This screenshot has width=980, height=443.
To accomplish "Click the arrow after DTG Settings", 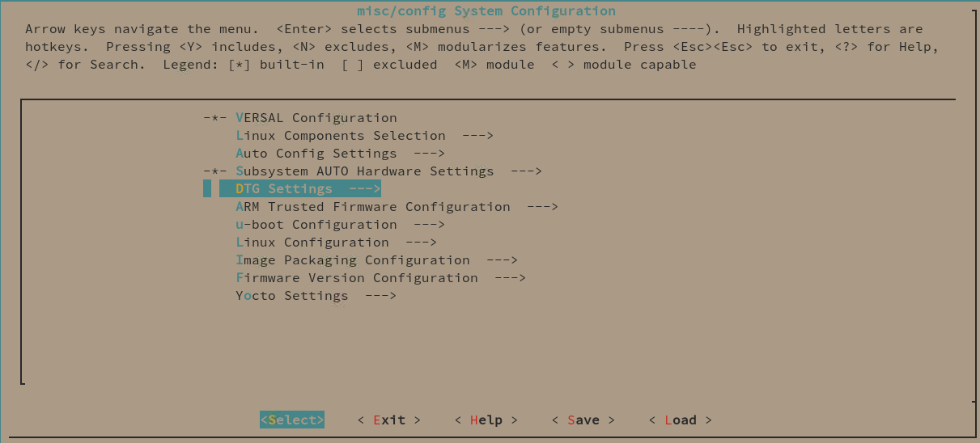I will [365, 189].
